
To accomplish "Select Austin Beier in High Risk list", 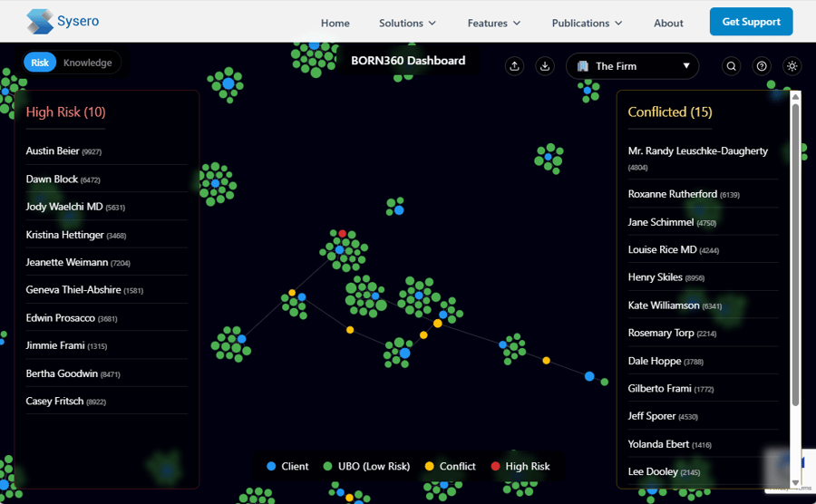I will (53, 151).
